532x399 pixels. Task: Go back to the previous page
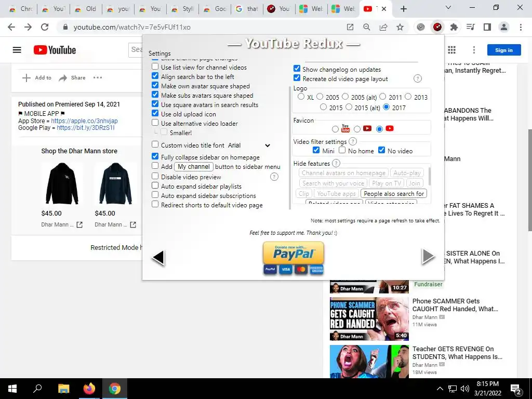click(x=11, y=27)
